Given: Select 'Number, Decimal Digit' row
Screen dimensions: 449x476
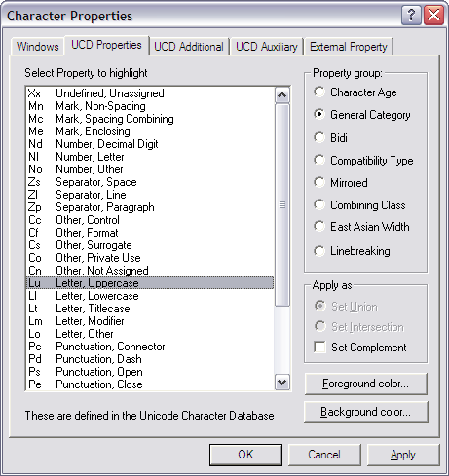Looking at the screenshot, I should (150, 144).
